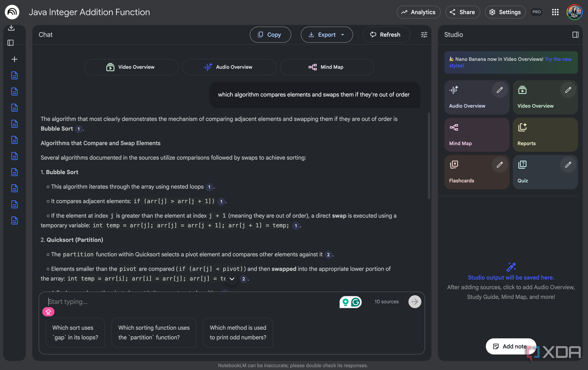This screenshot has height=370, width=588.
Task: Open the Flashcards card in Studio
Action: point(477,172)
